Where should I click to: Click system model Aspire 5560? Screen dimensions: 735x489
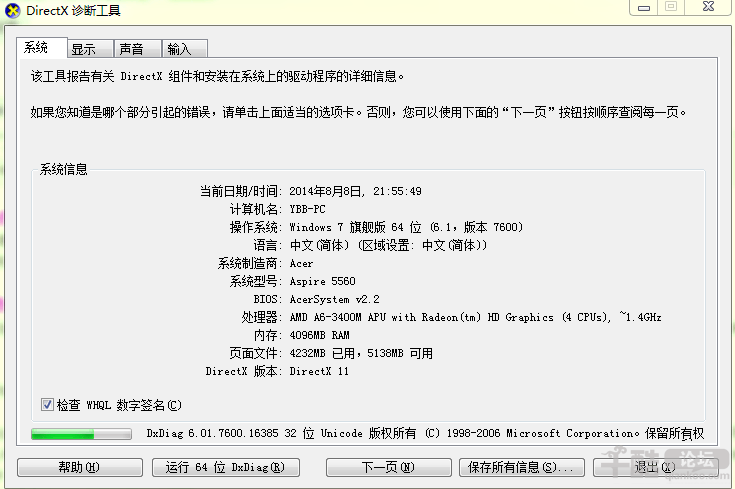pyautogui.click(x=322, y=281)
